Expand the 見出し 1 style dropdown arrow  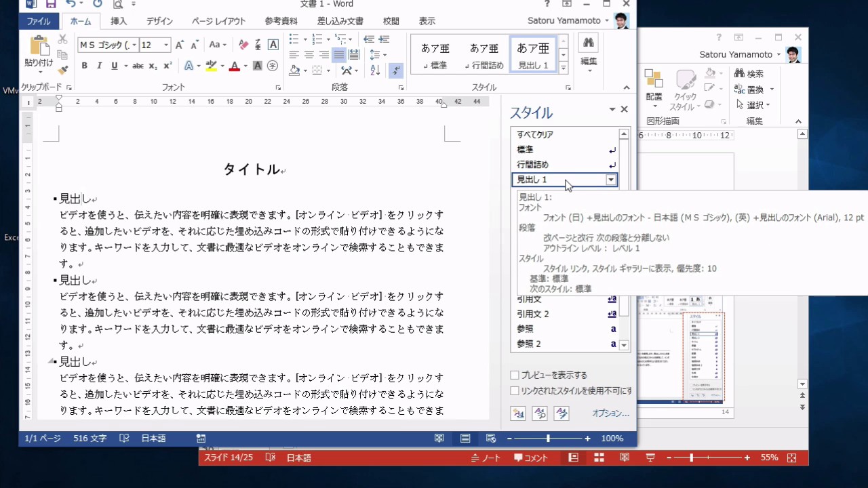pyautogui.click(x=611, y=180)
